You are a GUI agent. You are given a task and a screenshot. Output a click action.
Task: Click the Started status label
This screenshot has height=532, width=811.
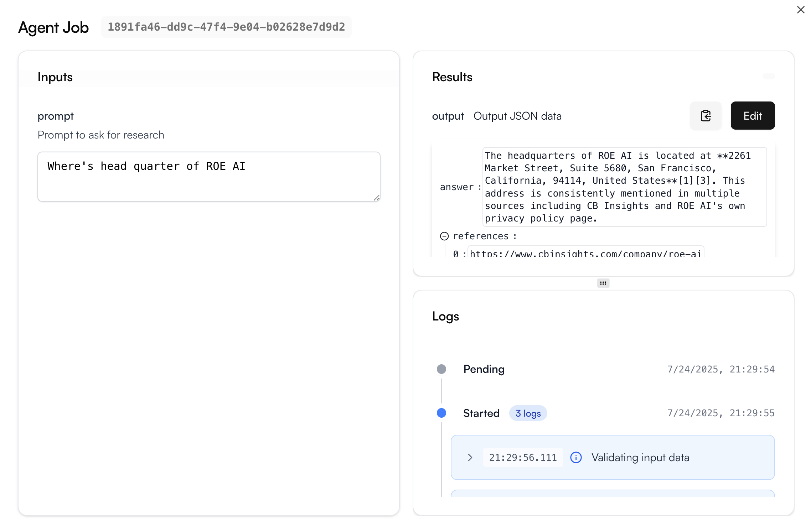[x=481, y=413]
